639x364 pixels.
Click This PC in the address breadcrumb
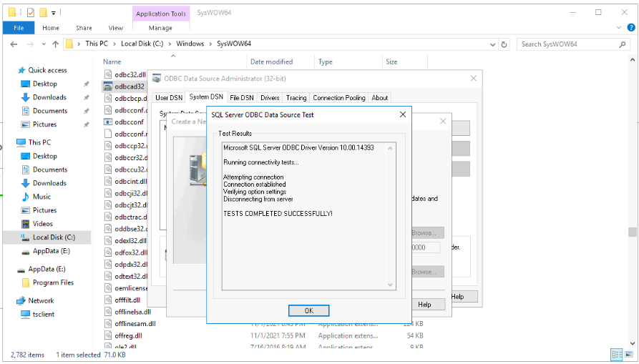(x=97, y=44)
